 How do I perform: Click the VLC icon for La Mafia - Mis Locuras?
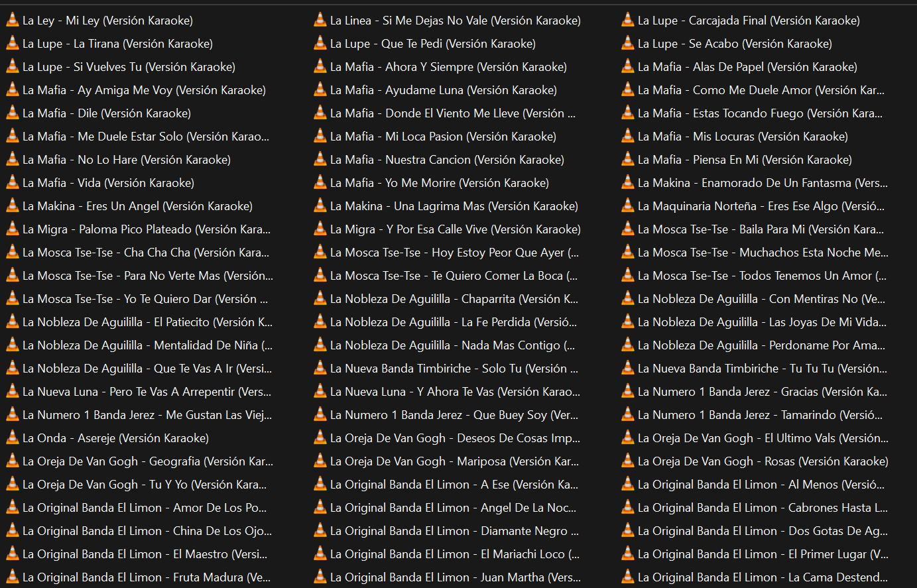point(627,137)
